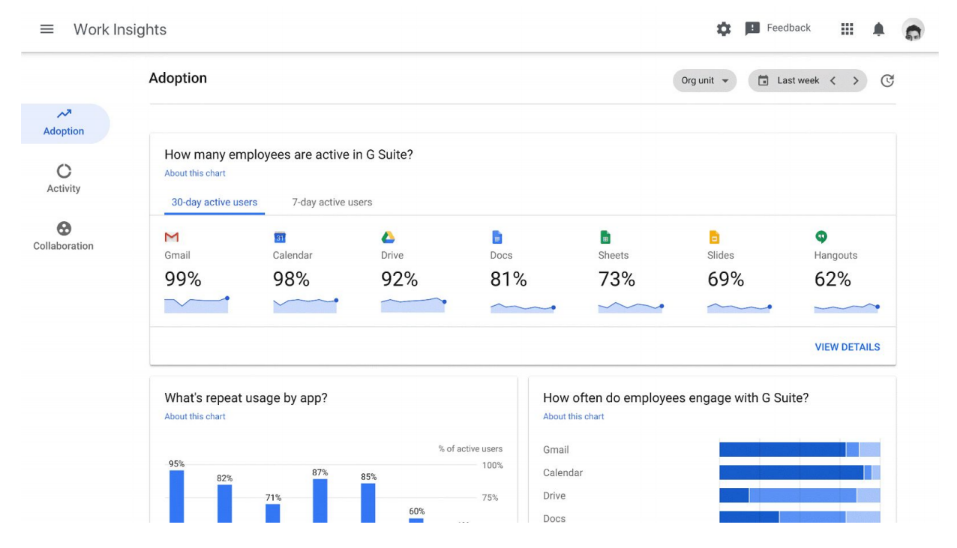
Task: Click the Sheets sparkline chart
Action: point(631,307)
